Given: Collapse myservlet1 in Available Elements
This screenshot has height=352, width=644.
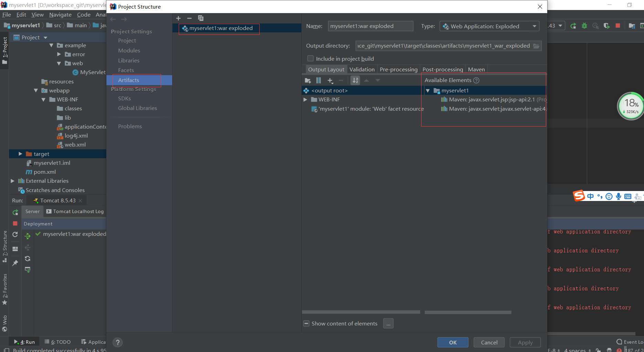Looking at the screenshot, I should pos(428,91).
